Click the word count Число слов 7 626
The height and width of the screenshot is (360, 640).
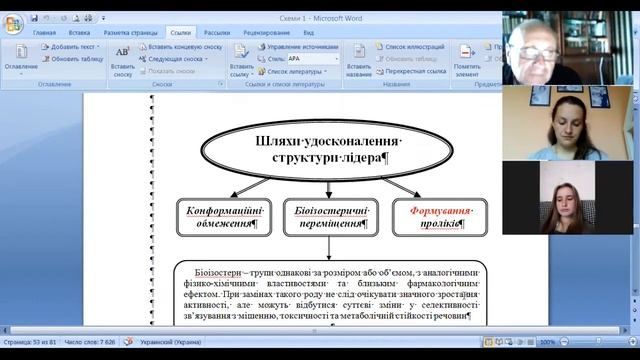click(x=90, y=342)
